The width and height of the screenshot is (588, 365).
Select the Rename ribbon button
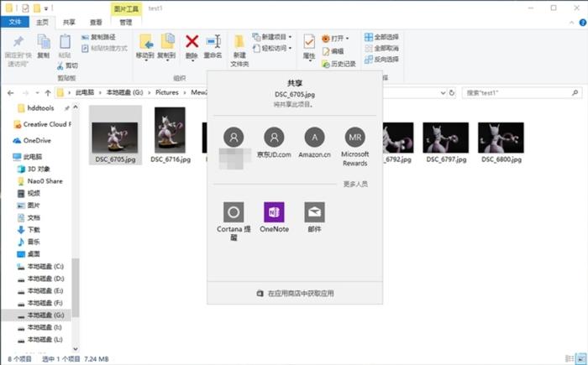point(213,45)
